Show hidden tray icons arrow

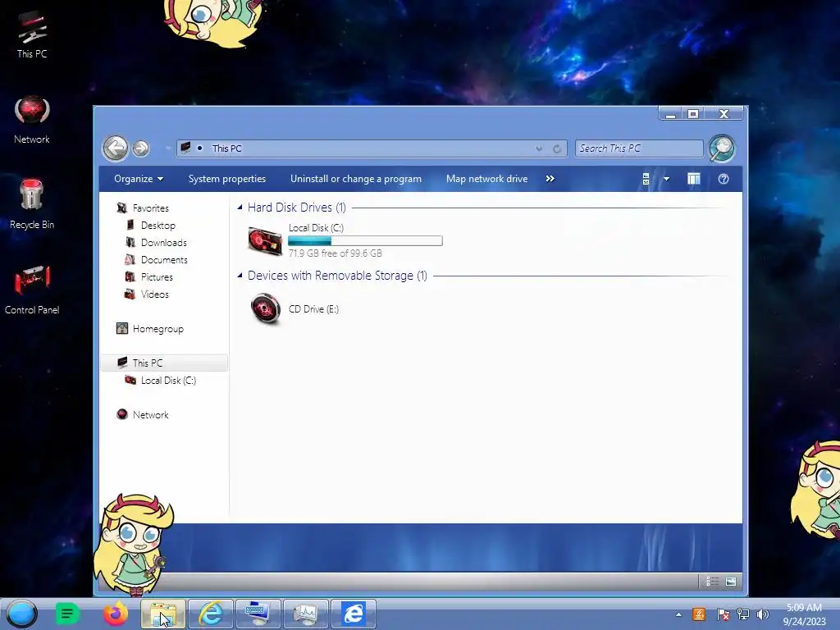coord(678,614)
